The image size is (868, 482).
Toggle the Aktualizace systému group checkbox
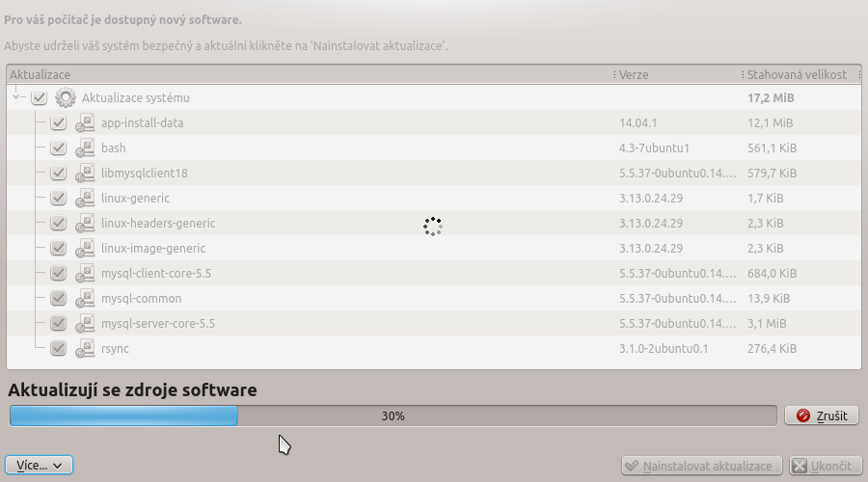[39, 98]
